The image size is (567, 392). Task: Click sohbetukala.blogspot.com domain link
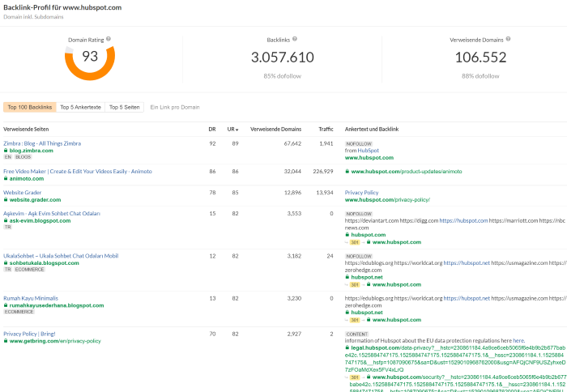point(44,263)
